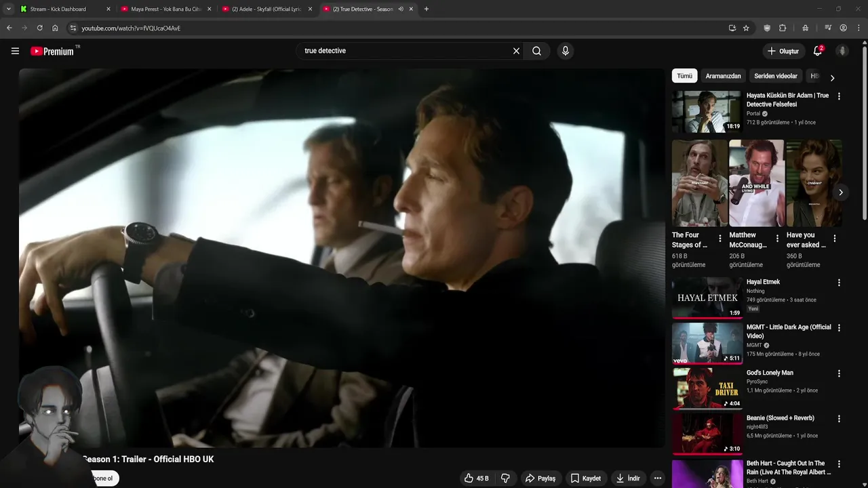Open Hayata Küskün Bir Adam video title

pyautogui.click(x=787, y=100)
